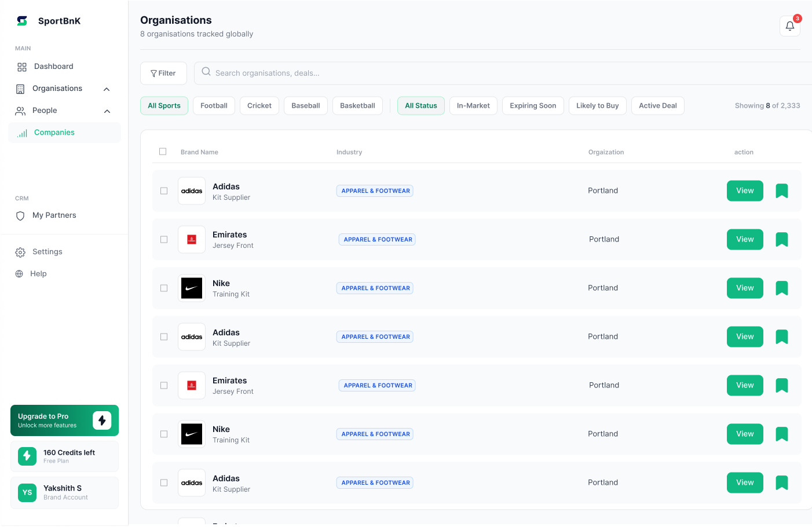Bookmark the second Adidas Kit Supplier row
This screenshot has width=812, height=527.
coord(782,337)
